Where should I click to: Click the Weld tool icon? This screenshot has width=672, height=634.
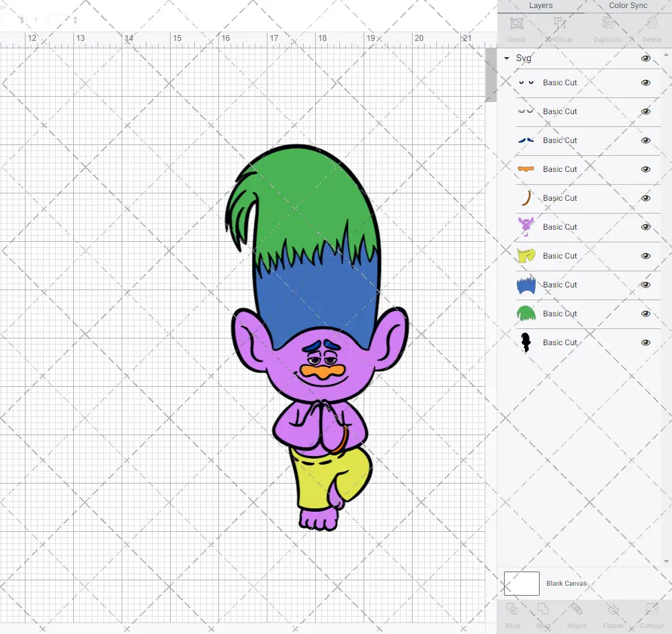click(543, 609)
